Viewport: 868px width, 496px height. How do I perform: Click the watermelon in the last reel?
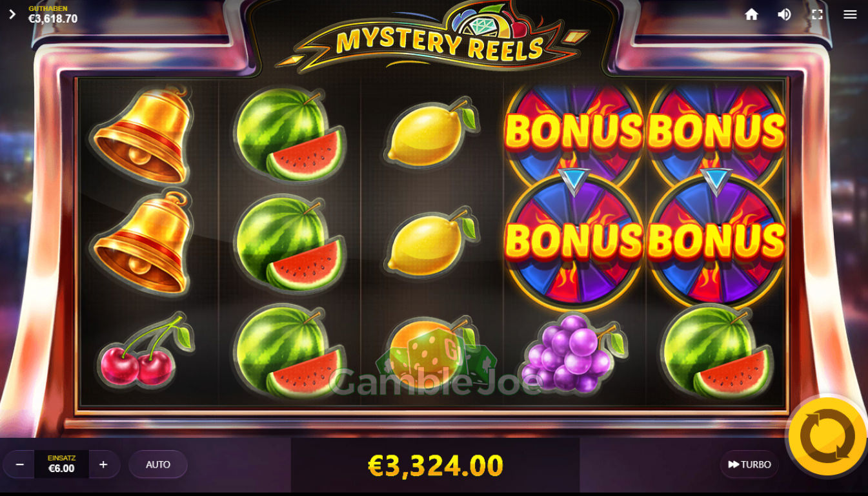[x=716, y=352]
